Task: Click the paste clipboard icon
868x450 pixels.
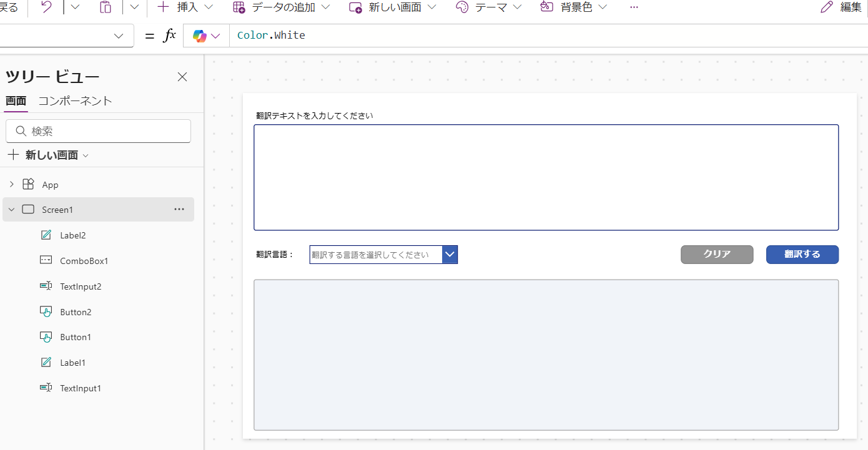Action: [x=106, y=7]
